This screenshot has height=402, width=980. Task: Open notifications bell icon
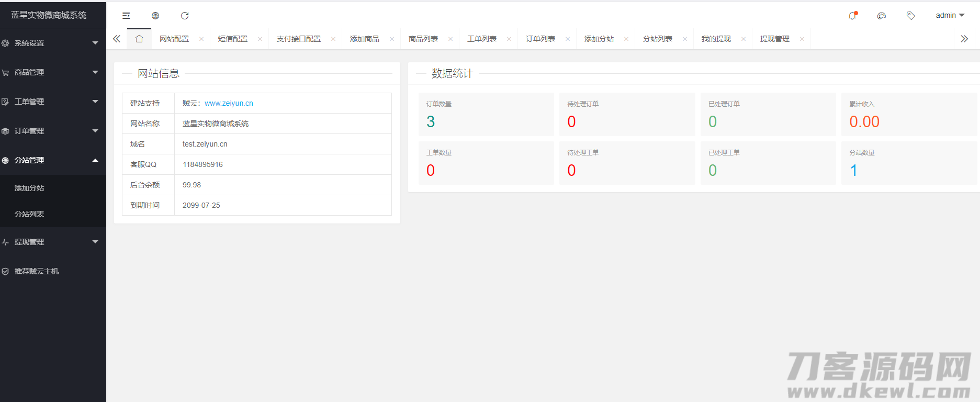[x=852, y=16]
